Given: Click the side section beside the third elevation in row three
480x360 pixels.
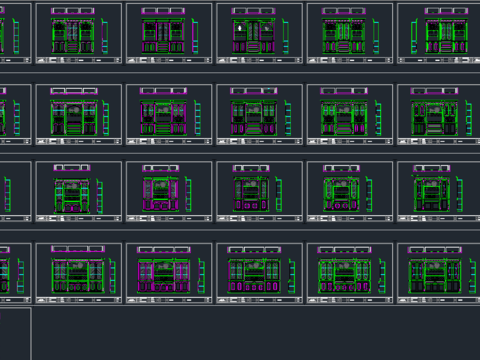Looking at the screenshot, I should (279, 195).
